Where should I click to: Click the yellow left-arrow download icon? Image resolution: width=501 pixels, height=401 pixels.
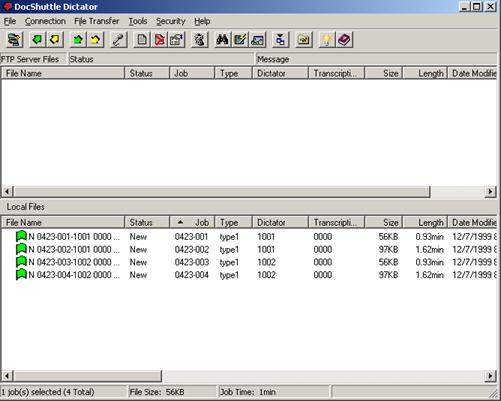tap(55, 40)
